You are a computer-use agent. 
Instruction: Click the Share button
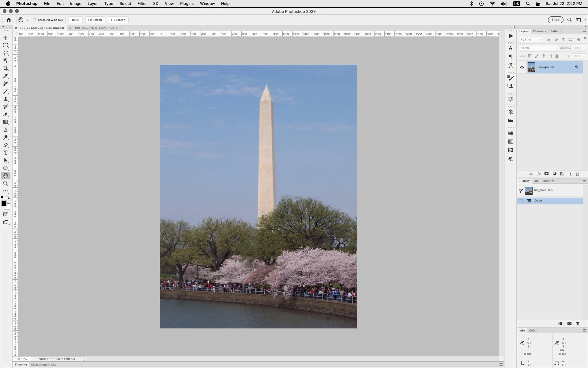coord(555,20)
